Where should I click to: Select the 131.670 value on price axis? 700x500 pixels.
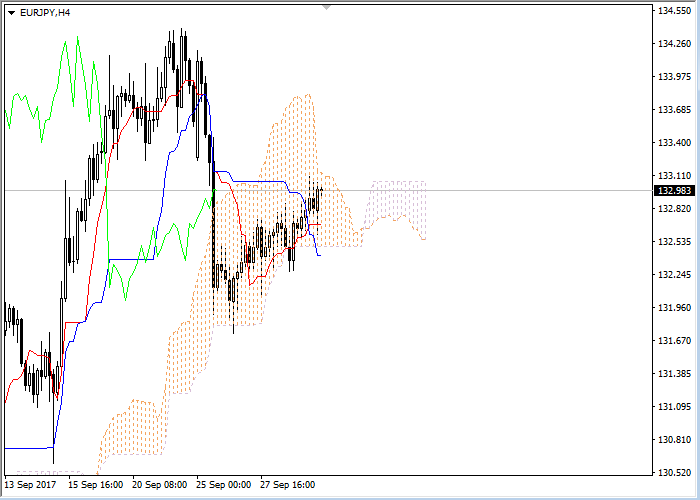[x=674, y=341]
